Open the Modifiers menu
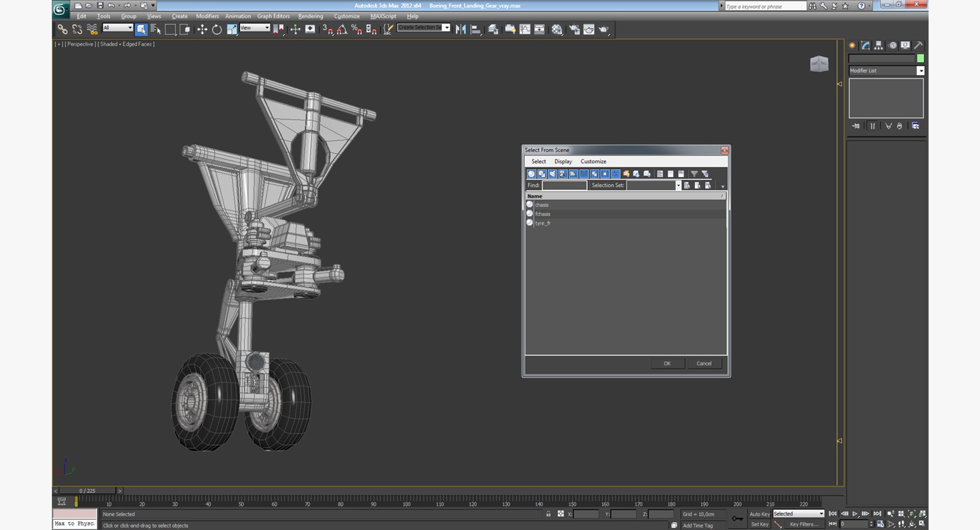The width and height of the screenshot is (980, 530). [x=207, y=16]
